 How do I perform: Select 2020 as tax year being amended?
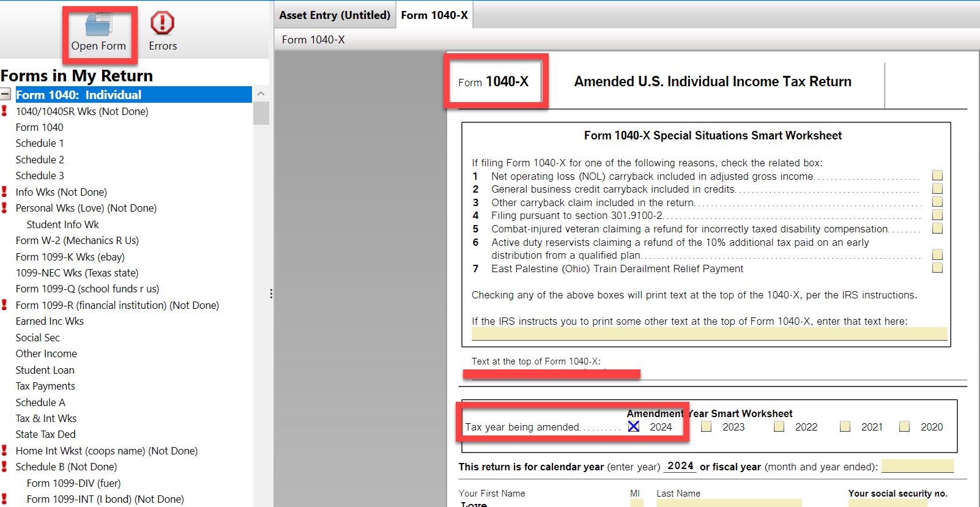[904, 426]
